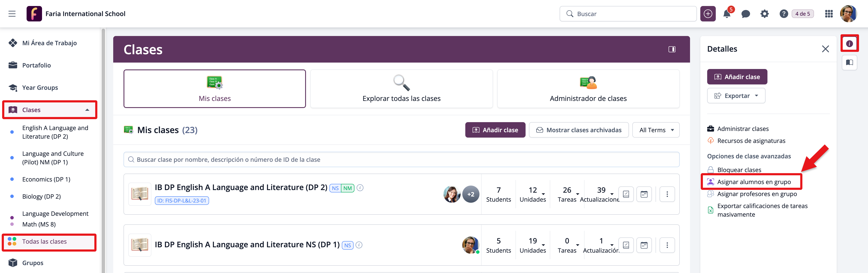This screenshot has width=868, height=273.
Task: Click the help question mark icon
Action: click(x=784, y=14)
